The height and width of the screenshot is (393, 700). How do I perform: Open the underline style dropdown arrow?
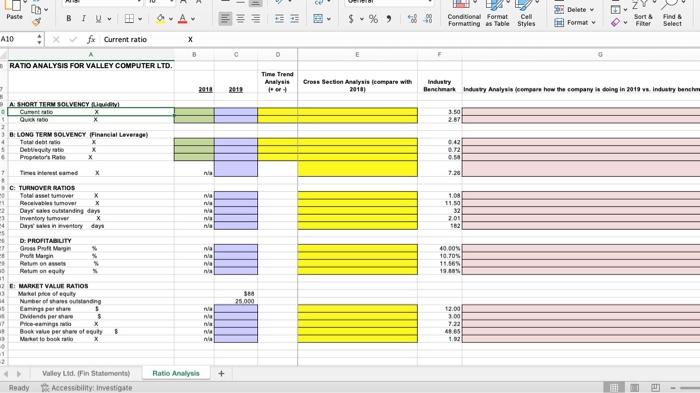pyautogui.click(x=109, y=19)
